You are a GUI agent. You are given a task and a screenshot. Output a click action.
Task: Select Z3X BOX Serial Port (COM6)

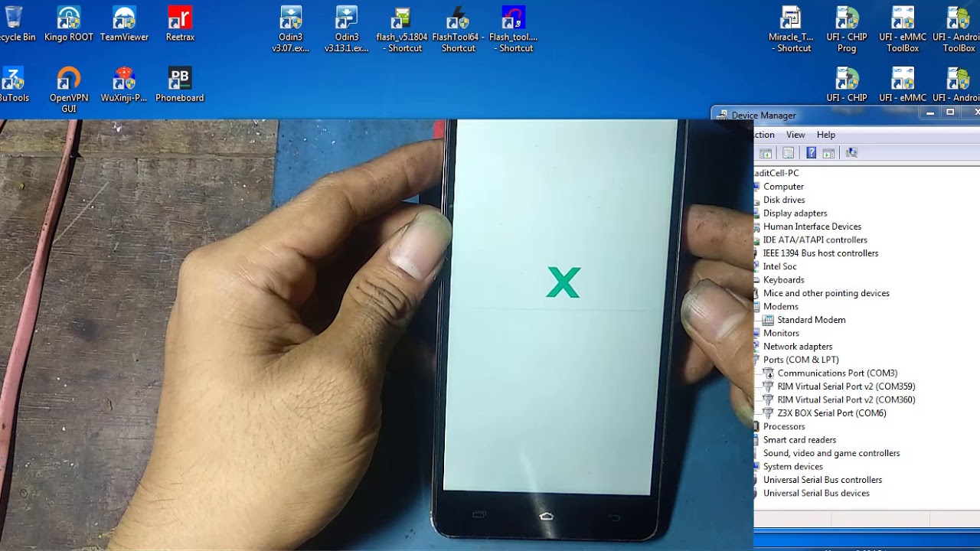831,413
